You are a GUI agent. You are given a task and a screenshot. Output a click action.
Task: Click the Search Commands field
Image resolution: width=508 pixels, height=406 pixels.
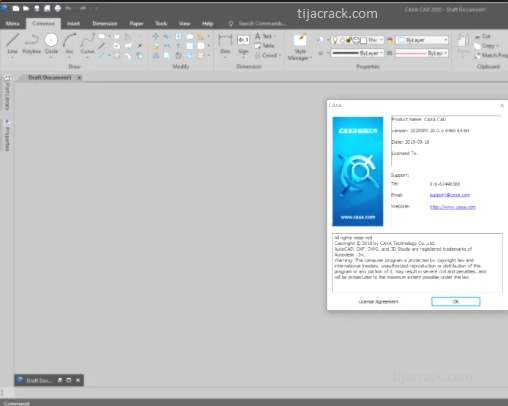pyautogui.click(x=262, y=23)
